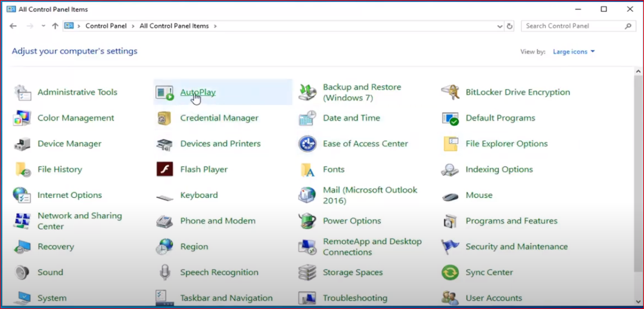
Task: Open the Power Options icon
Action: coord(307,221)
